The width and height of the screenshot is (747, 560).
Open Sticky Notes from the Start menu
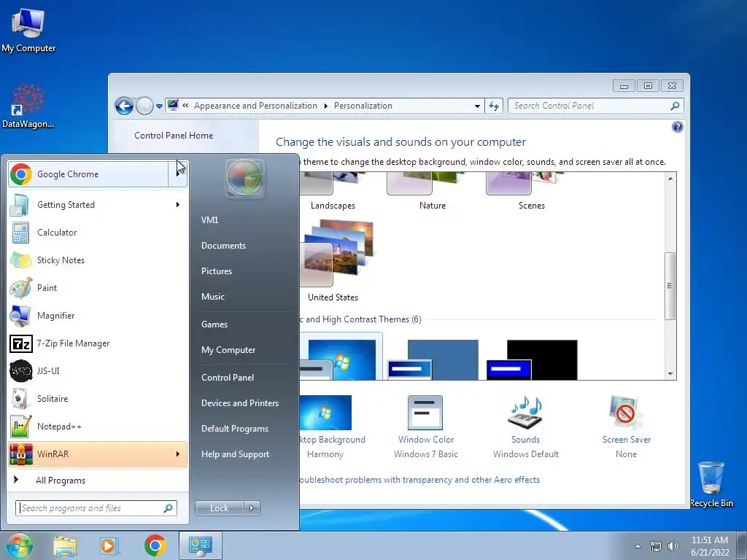coord(98,260)
